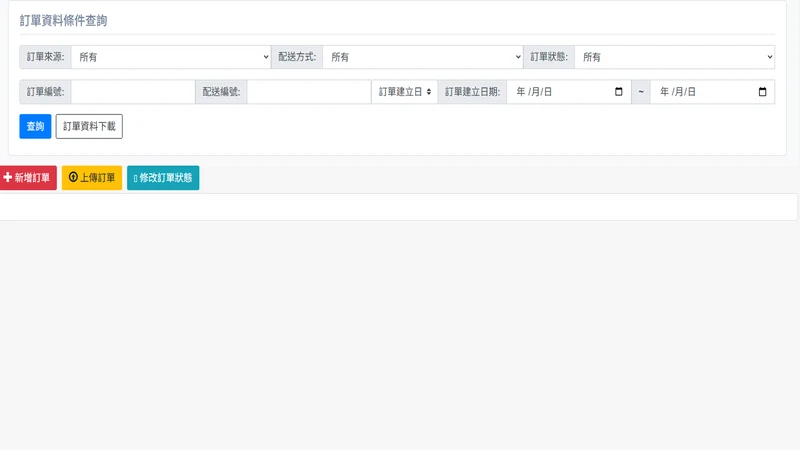Open the 訂單狀態 dropdown

pyautogui.click(x=674, y=57)
